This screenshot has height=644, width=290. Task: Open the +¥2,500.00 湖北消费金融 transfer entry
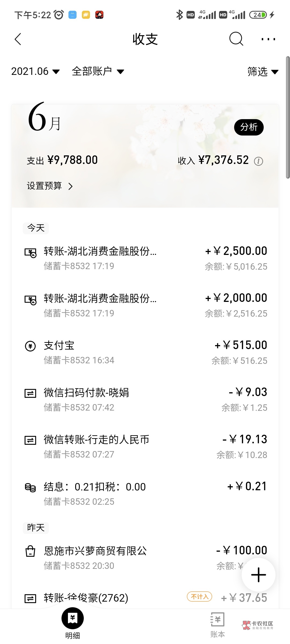coord(145,258)
